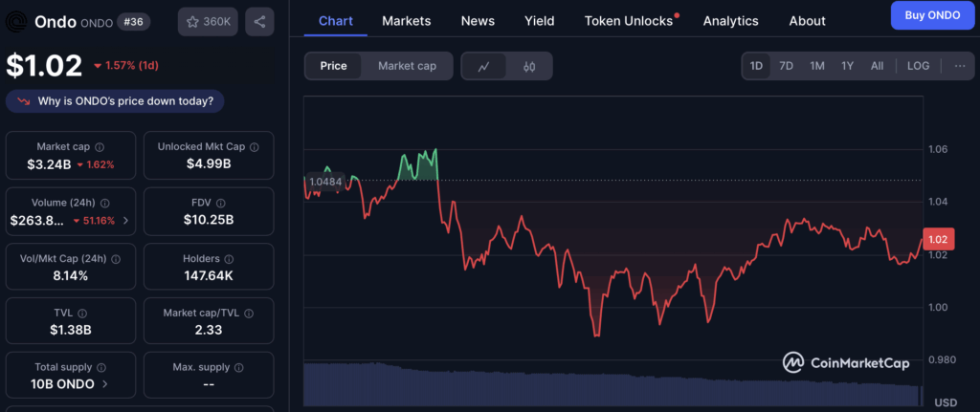Click the #36 rank badge

tap(134, 23)
